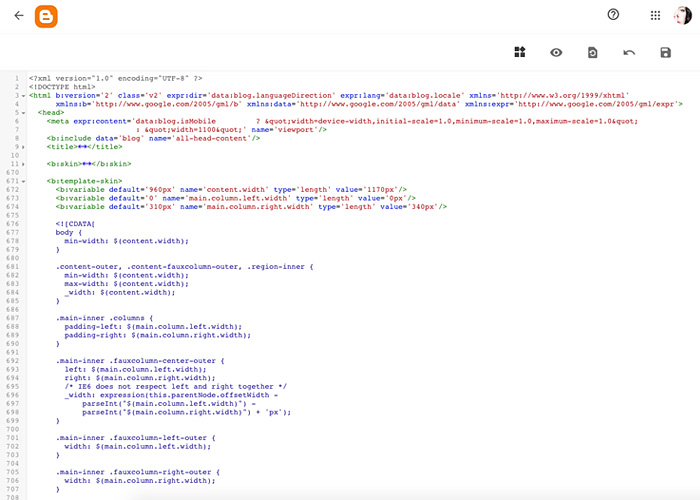This screenshot has height=500, width=700.
Task: Save the theme with floppy icon
Action: pos(665,53)
